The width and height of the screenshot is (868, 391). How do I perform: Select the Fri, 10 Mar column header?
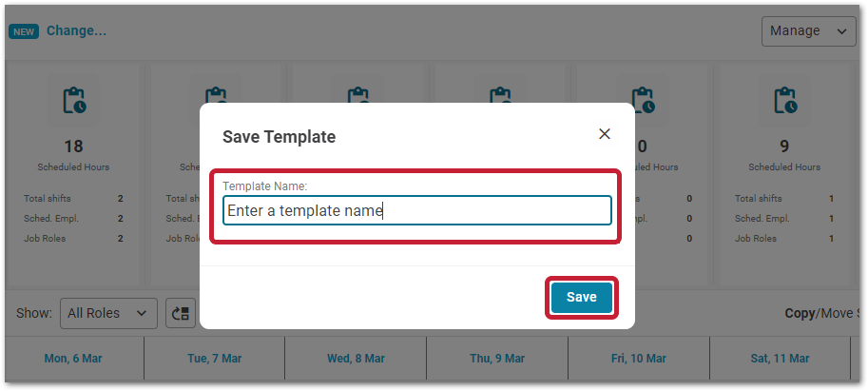(x=639, y=359)
